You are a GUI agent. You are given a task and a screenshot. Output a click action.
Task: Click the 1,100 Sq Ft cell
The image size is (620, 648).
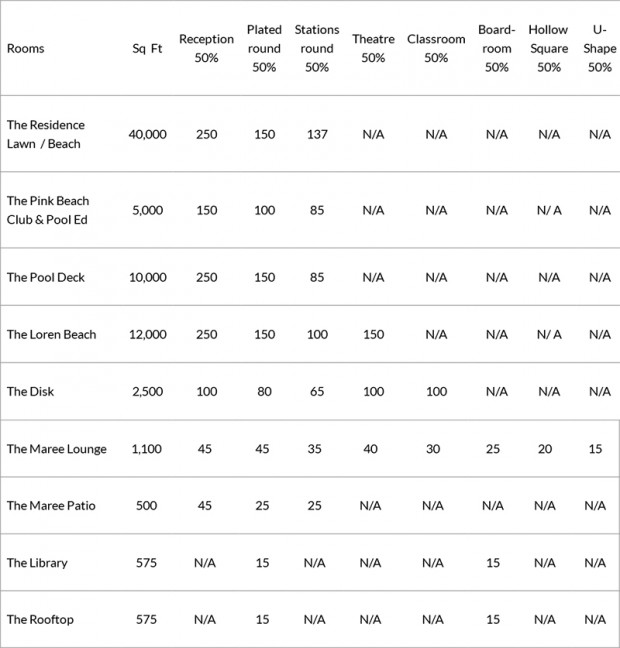[x=147, y=449]
